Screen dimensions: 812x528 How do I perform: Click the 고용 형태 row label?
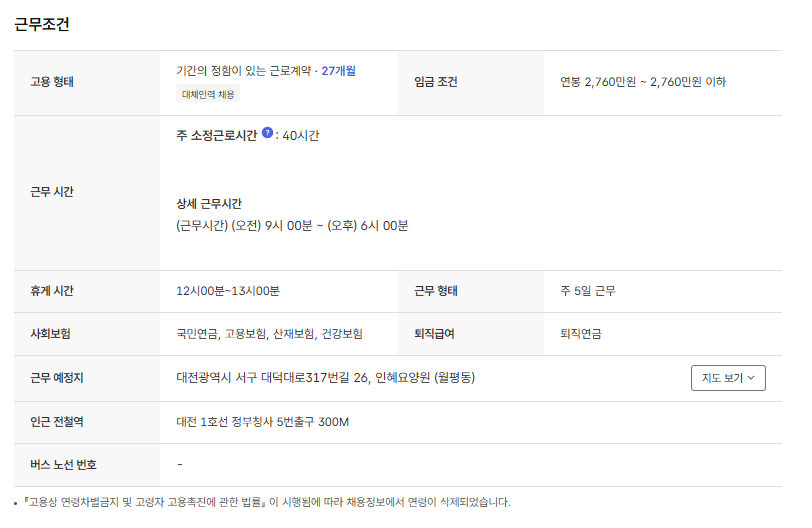[x=52, y=82]
